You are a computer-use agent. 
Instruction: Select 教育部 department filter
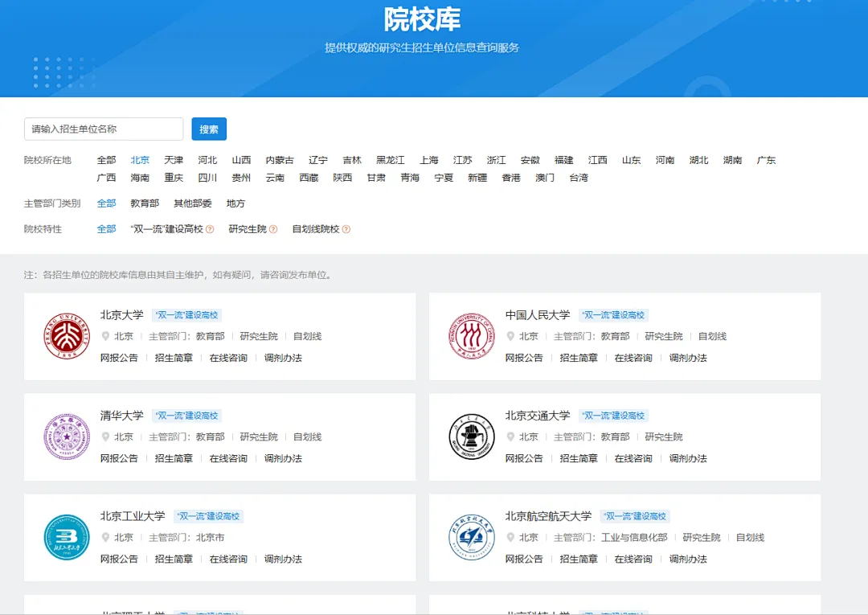coord(145,203)
